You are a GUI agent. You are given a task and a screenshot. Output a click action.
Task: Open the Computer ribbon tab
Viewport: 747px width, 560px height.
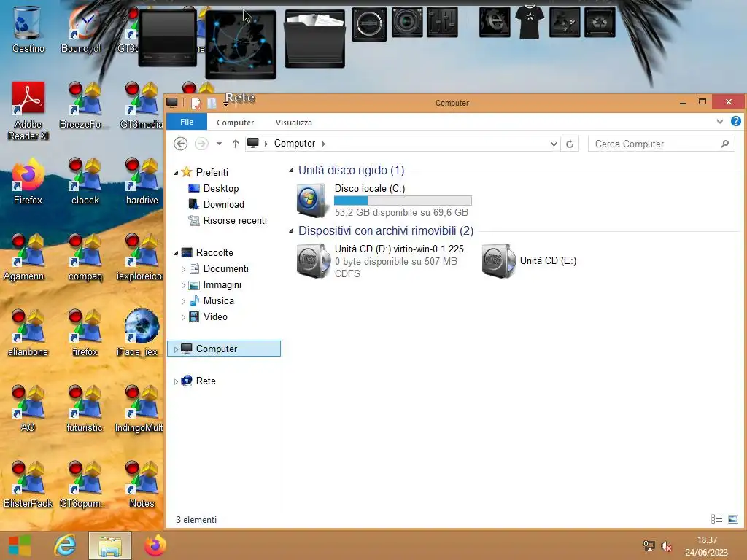(x=236, y=122)
